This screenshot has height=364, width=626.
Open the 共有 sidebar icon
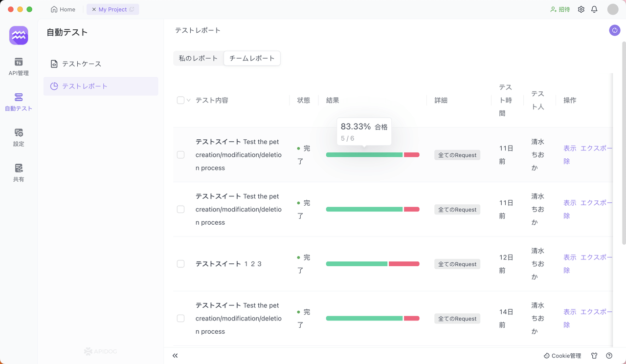tap(19, 168)
